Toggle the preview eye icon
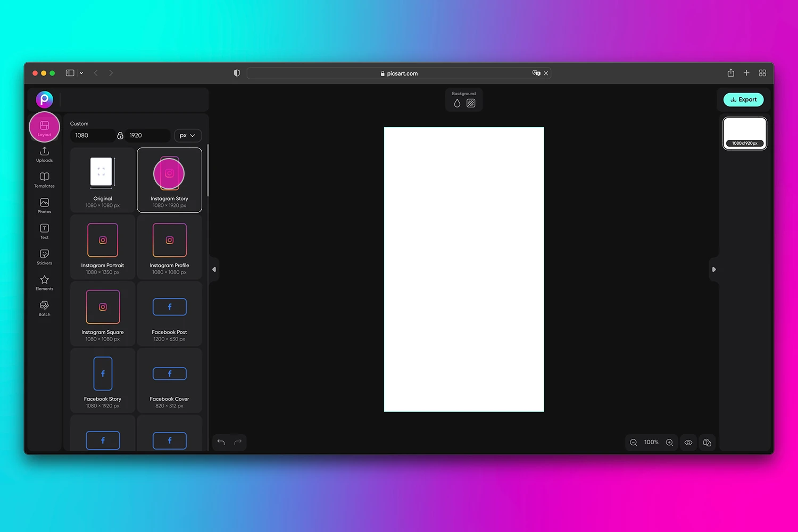798x532 pixels. tap(688, 442)
